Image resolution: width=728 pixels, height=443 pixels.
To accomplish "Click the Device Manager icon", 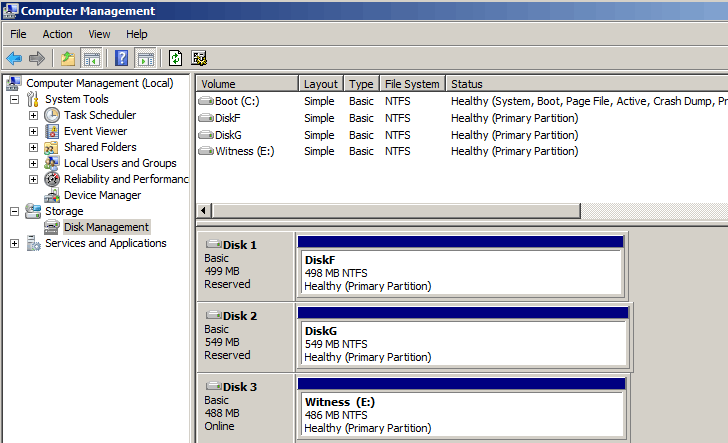I will (52, 195).
